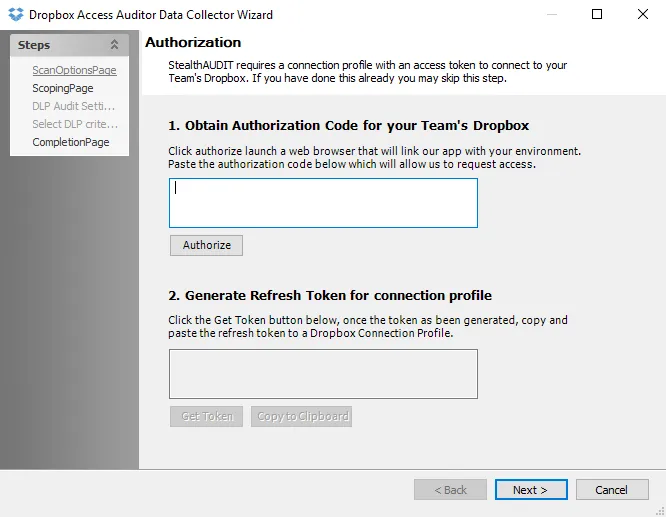This screenshot has height=517, width=666.
Task: Click Copy to Clipboard button
Action: [x=301, y=416]
